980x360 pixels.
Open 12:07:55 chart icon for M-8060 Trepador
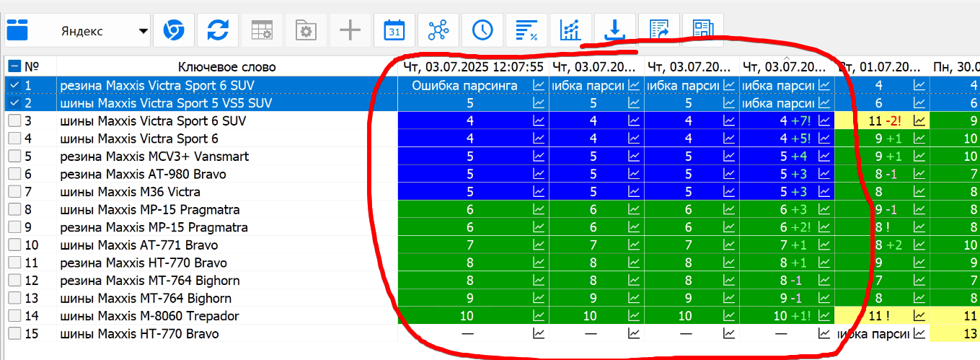point(539,316)
